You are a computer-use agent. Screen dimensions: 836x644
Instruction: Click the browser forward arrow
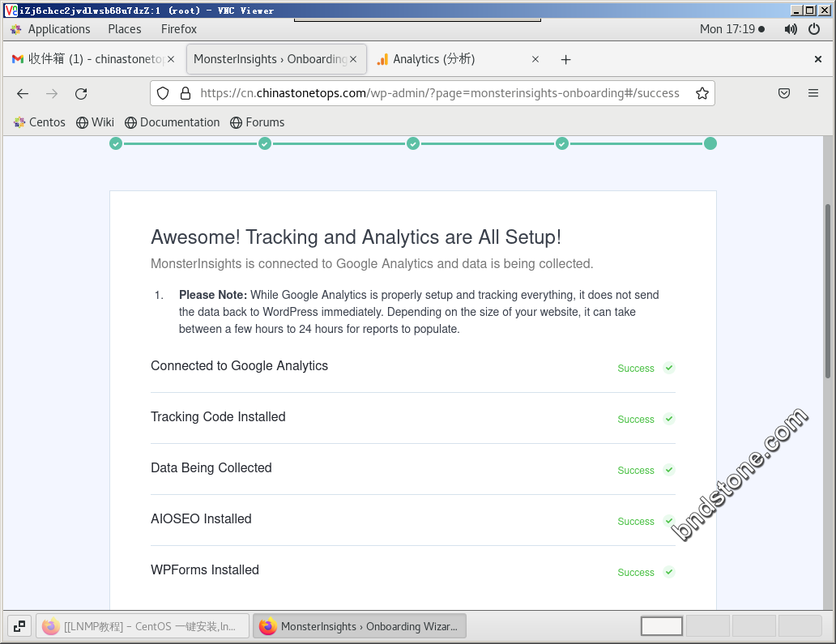52,94
